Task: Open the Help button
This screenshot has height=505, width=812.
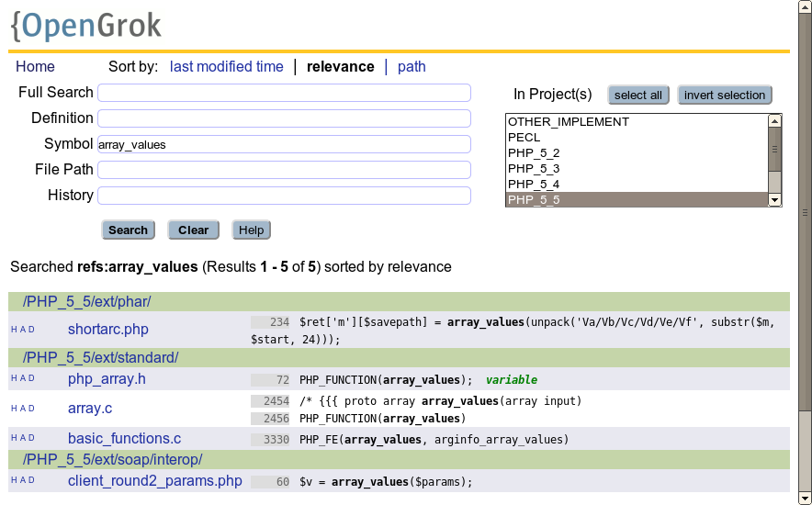Action: tap(251, 230)
